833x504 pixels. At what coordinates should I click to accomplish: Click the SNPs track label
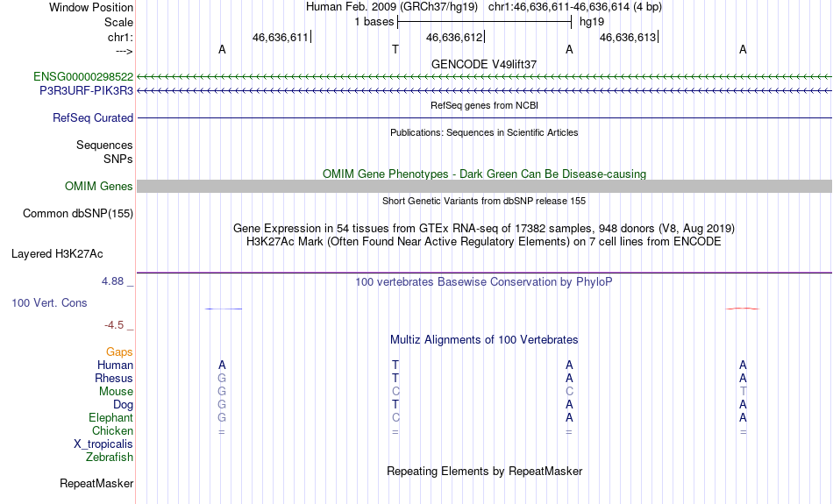tap(118, 159)
